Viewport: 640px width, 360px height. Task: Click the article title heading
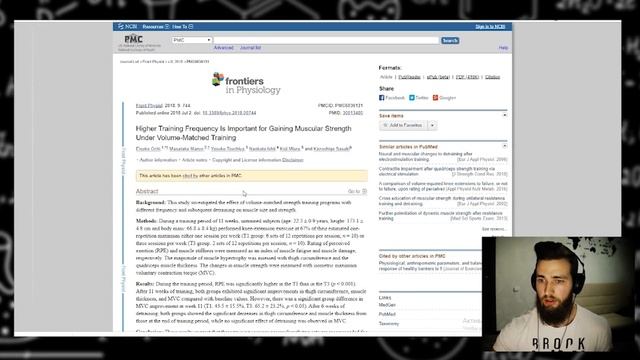(244, 133)
